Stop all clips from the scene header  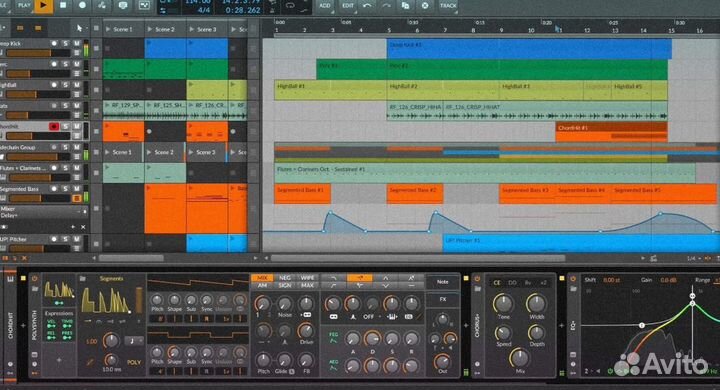click(96, 28)
